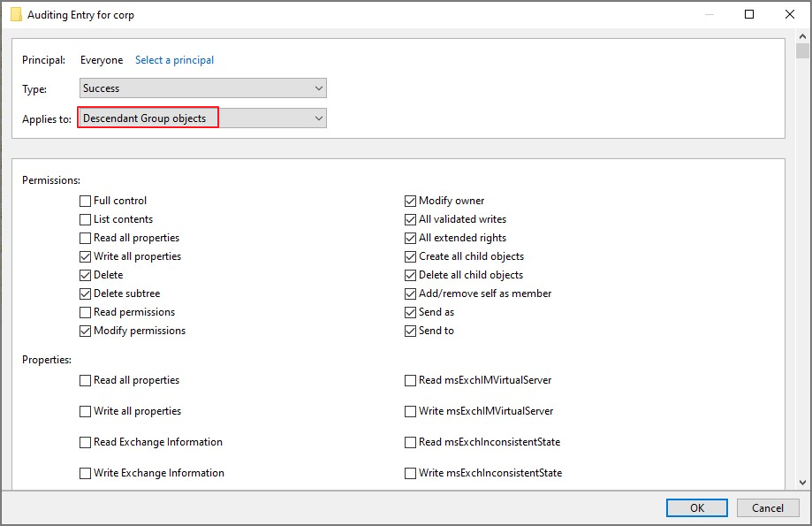Click the vertical scrollbar thumb
Viewport: 812px width, 526px height.
802,50
